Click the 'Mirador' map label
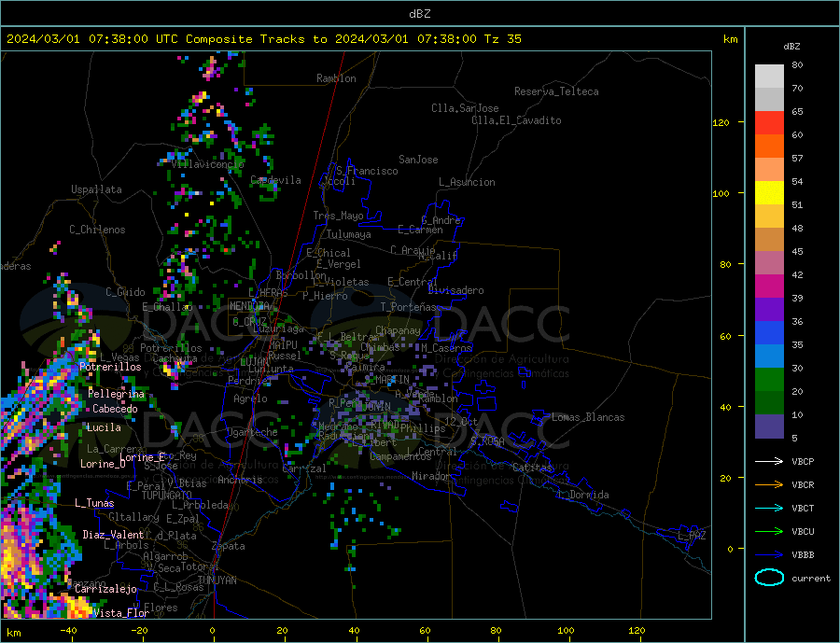The height and width of the screenshot is (643, 840). 431,476
